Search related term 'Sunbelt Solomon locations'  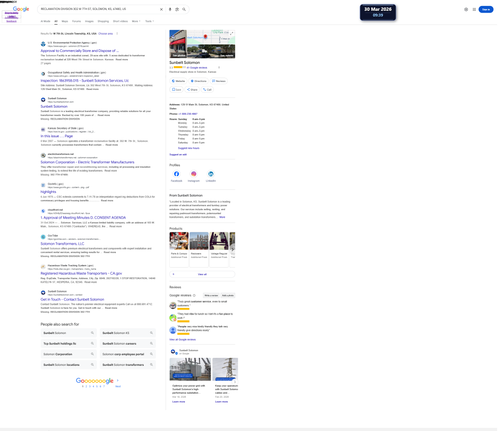[68, 365]
